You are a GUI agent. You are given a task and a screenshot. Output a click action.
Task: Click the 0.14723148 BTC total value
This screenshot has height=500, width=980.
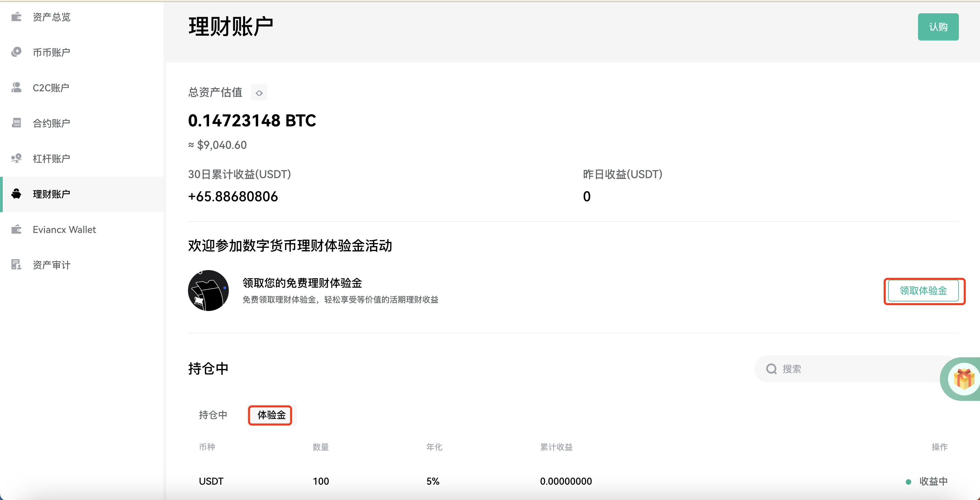pos(252,120)
